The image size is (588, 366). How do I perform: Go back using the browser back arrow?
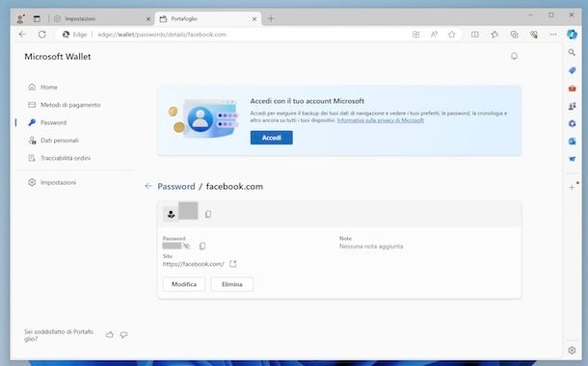click(x=22, y=35)
